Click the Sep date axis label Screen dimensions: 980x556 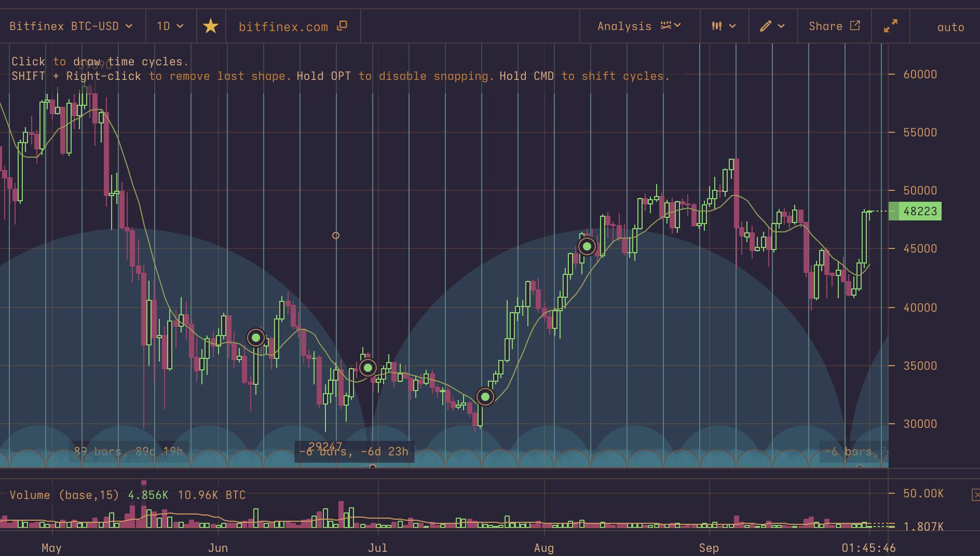tap(709, 548)
